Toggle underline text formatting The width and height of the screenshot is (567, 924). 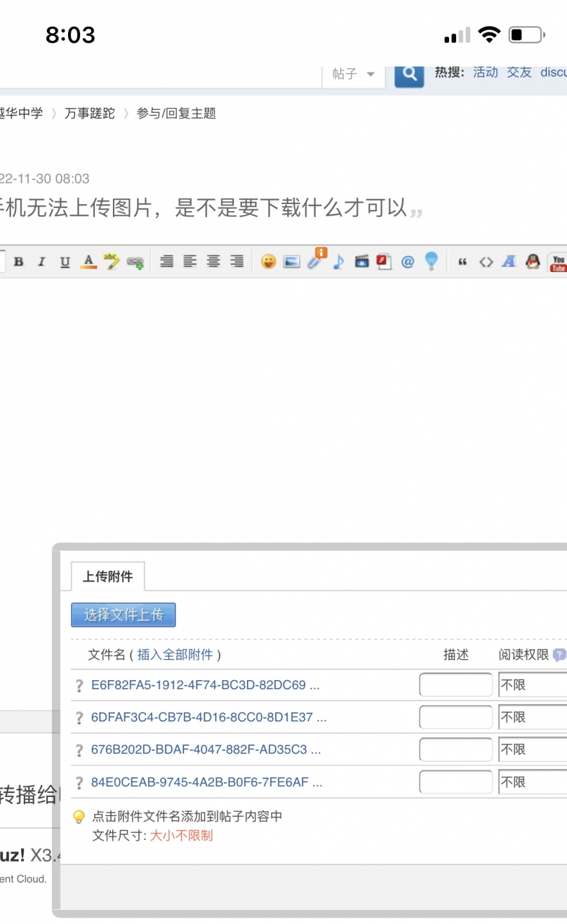pyautogui.click(x=65, y=262)
